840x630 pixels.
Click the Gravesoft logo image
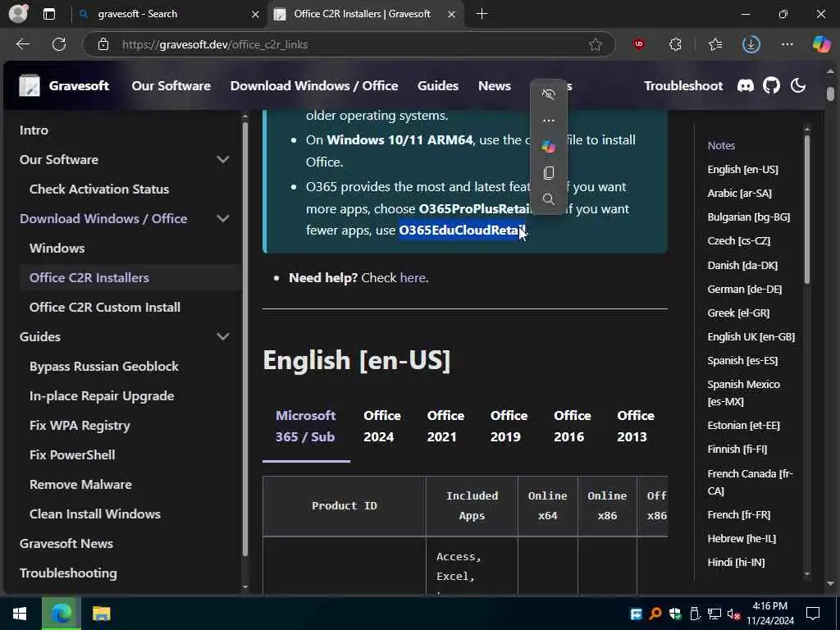click(30, 85)
